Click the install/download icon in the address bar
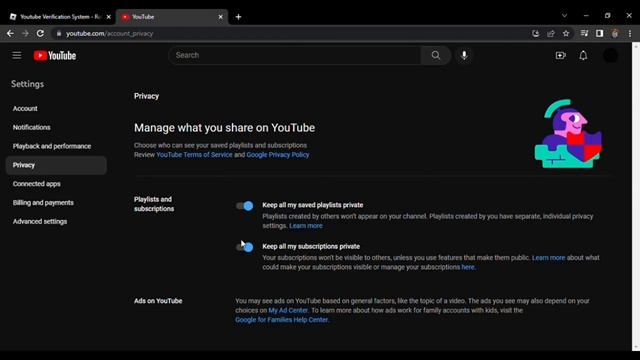Image resolution: width=640 pixels, height=360 pixels. pyautogui.click(x=536, y=33)
